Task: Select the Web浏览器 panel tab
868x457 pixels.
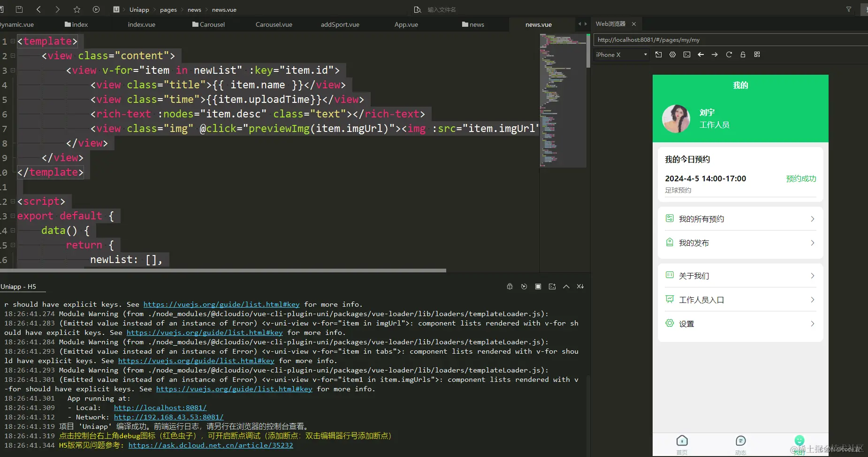Action: pyautogui.click(x=610, y=23)
